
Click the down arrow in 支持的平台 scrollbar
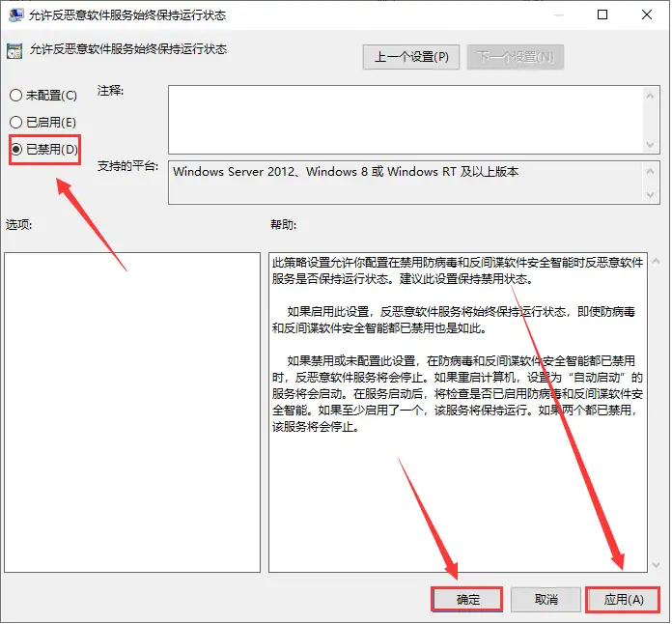pos(651,195)
